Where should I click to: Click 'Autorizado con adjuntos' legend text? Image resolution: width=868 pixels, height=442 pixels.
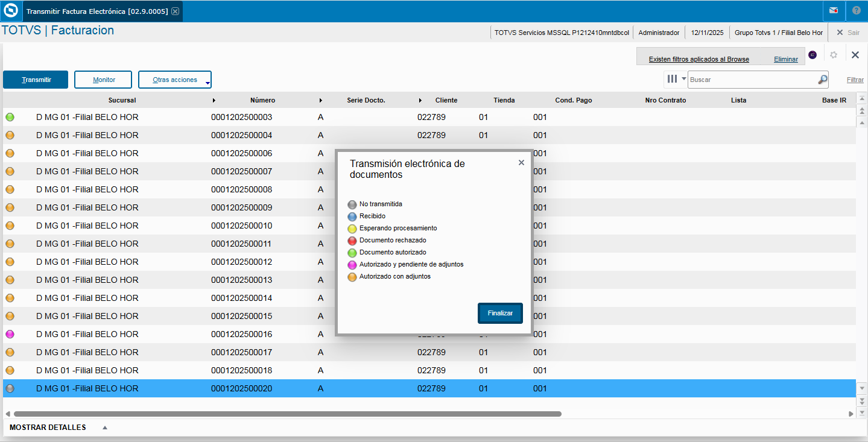click(x=395, y=277)
